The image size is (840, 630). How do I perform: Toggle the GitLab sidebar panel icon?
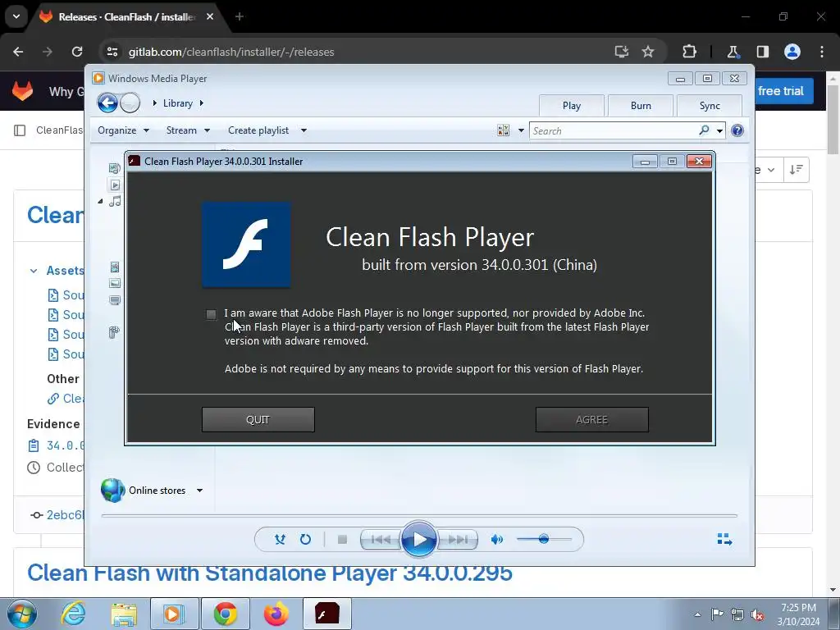(20, 130)
